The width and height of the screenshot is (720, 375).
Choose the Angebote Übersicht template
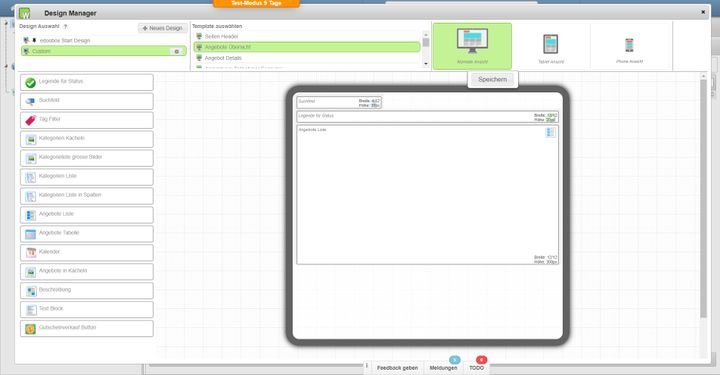[x=307, y=47]
